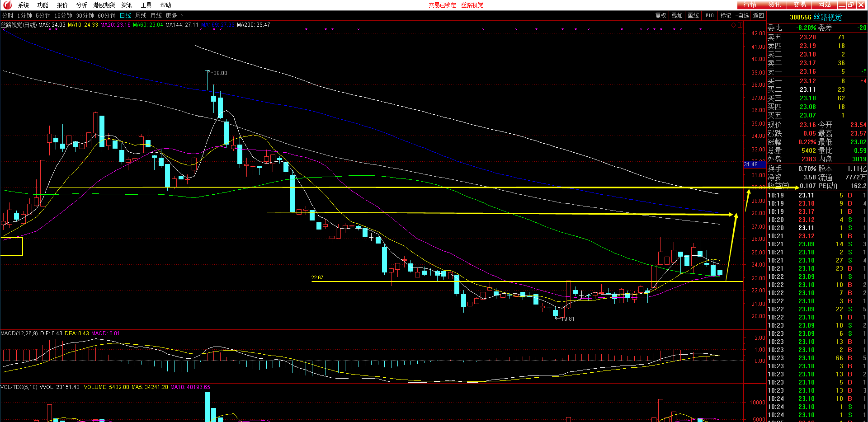Click the stock header 300556 丝路视觉
The height and width of the screenshot is (422, 868).
pyautogui.click(x=816, y=17)
